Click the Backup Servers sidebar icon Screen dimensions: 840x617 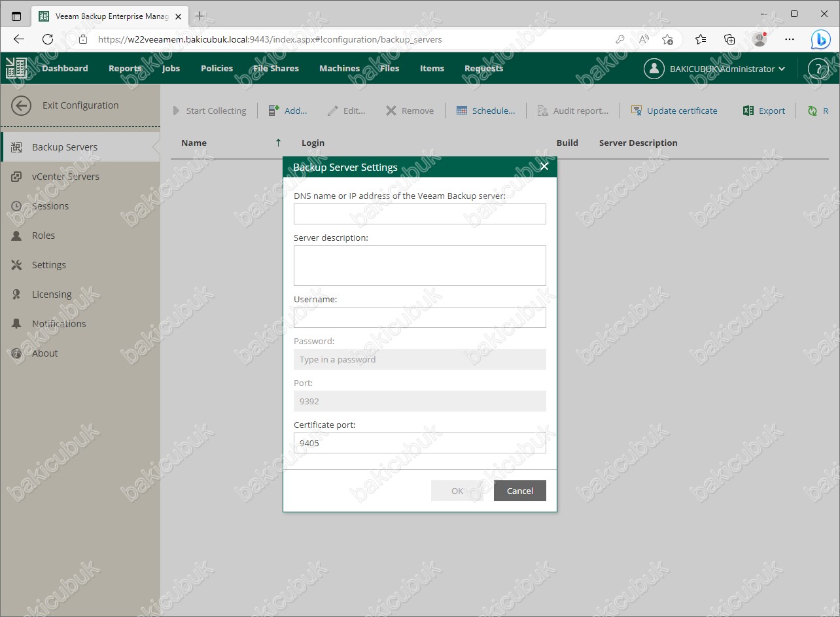17,147
